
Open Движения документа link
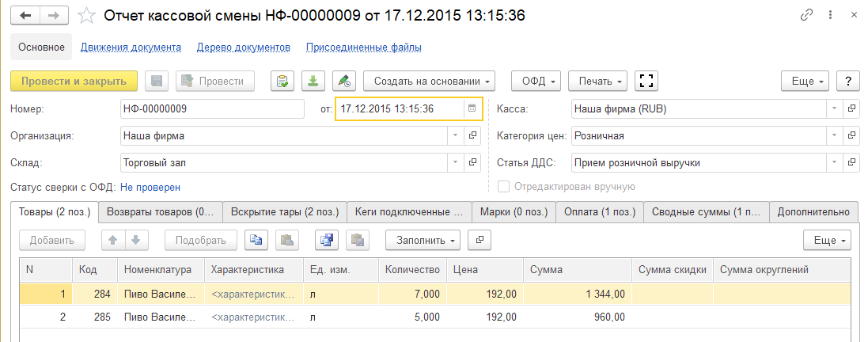click(x=131, y=47)
